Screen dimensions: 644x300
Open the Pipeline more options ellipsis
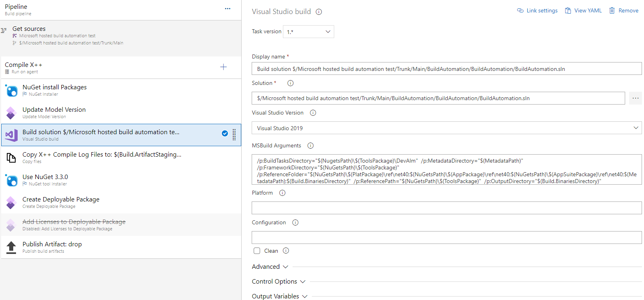228,8
